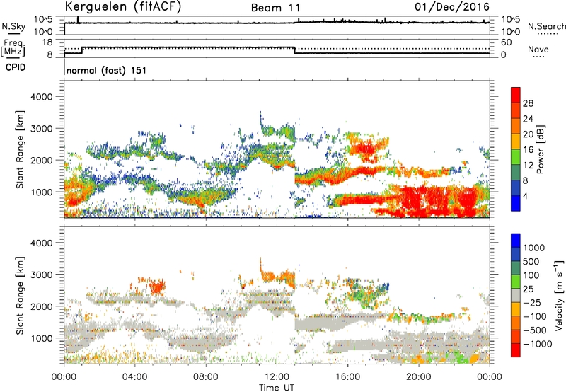This screenshot has height=392, width=566.
Task: Click the 2000 tick in velocity panel
Action: tap(41, 306)
